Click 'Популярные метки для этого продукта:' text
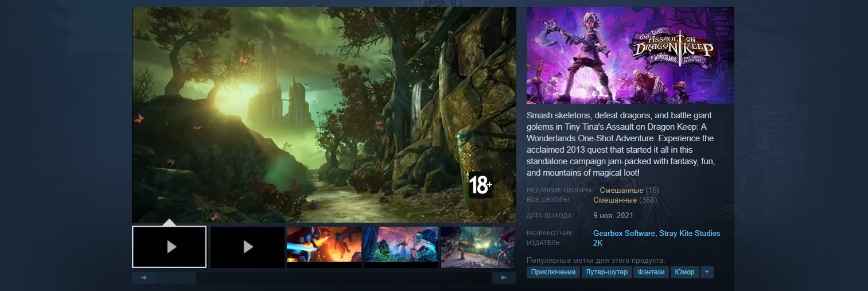The image size is (868, 291). [x=596, y=261]
